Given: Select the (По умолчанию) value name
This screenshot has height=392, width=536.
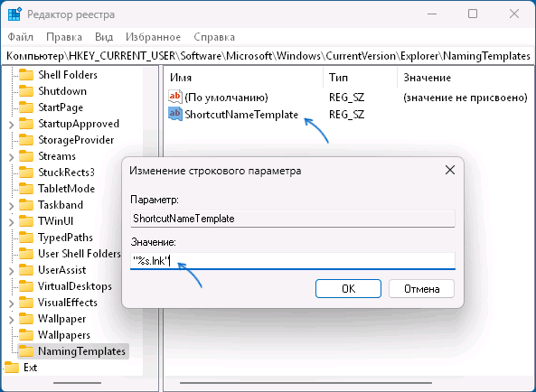Looking at the screenshot, I should [226, 98].
